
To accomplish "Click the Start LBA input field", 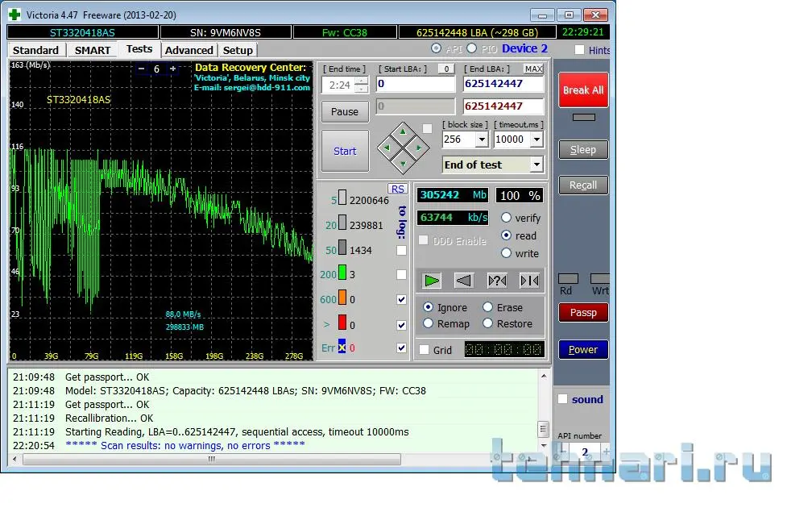I will pos(415,84).
